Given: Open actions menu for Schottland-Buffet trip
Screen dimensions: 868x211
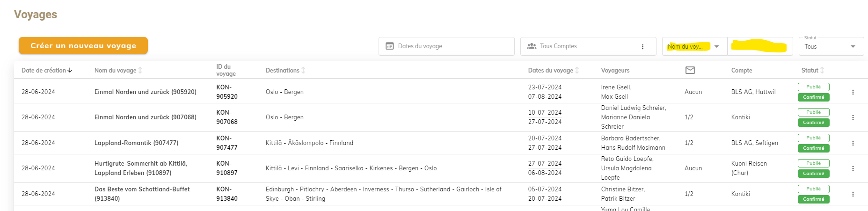Looking at the screenshot, I should (x=853, y=194).
